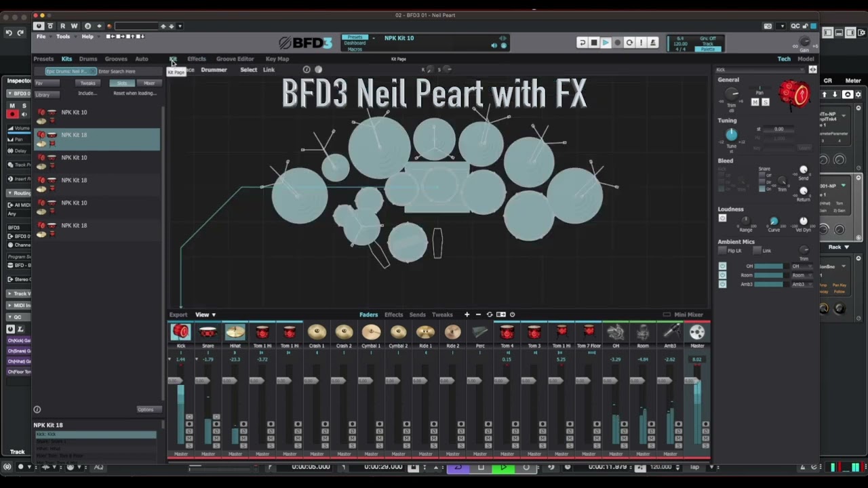Switch to the Grooves browser tab
868x488 pixels.
[x=116, y=59]
